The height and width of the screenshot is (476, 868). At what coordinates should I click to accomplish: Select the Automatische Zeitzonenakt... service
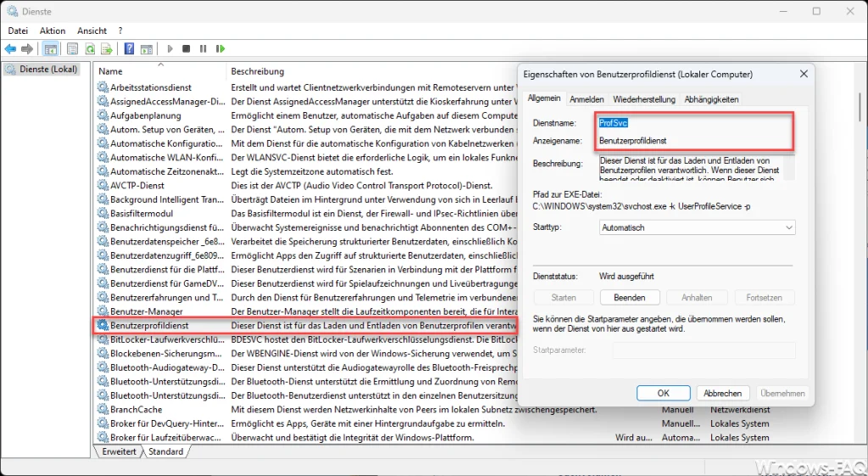167,171
